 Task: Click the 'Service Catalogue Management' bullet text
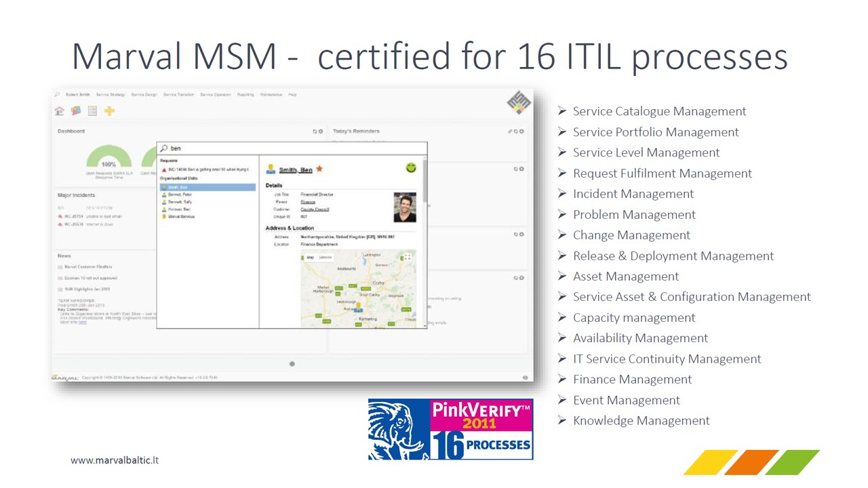point(660,111)
